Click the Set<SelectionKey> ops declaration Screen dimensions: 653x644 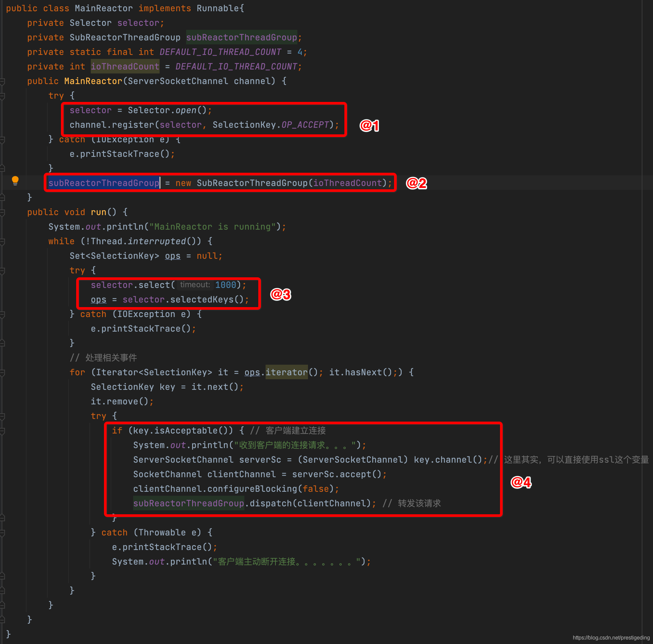146,255
